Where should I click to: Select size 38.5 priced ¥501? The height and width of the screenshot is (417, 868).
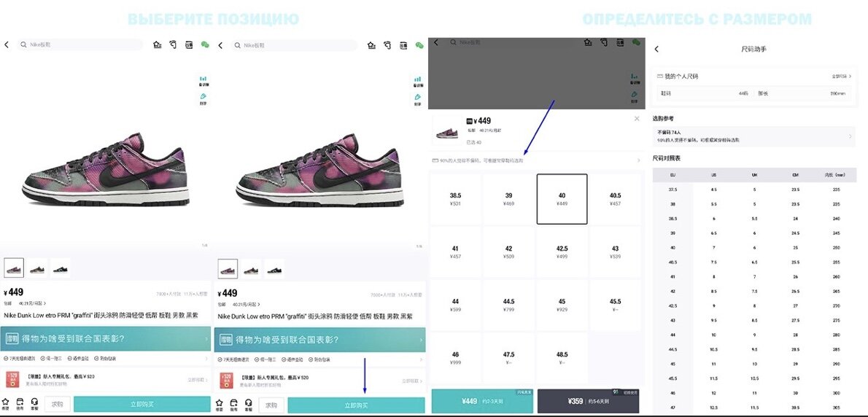click(x=456, y=199)
